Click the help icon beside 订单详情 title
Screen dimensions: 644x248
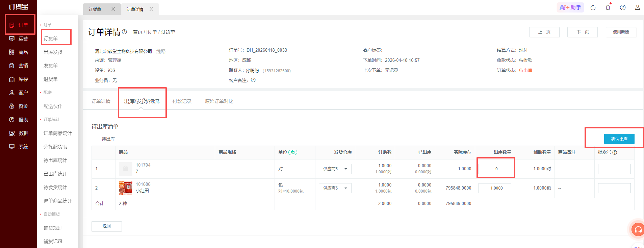[124, 32]
